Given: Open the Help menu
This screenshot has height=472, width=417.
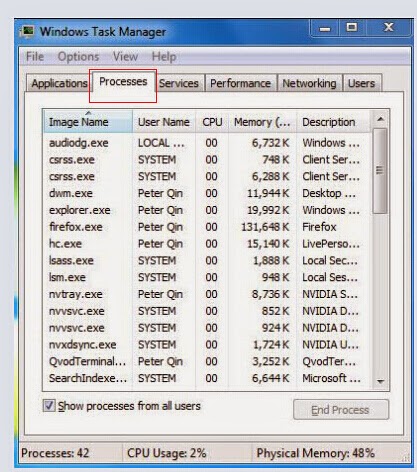Looking at the screenshot, I should [164, 56].
